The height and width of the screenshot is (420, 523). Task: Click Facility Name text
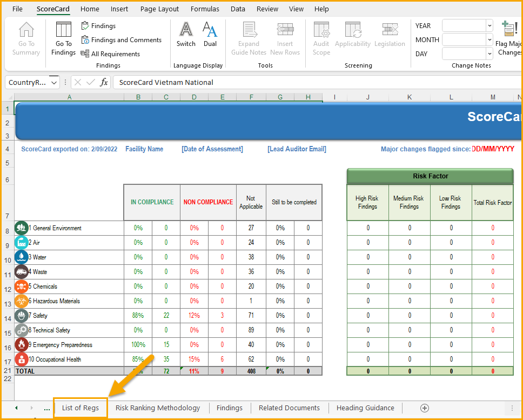[144, 149]
